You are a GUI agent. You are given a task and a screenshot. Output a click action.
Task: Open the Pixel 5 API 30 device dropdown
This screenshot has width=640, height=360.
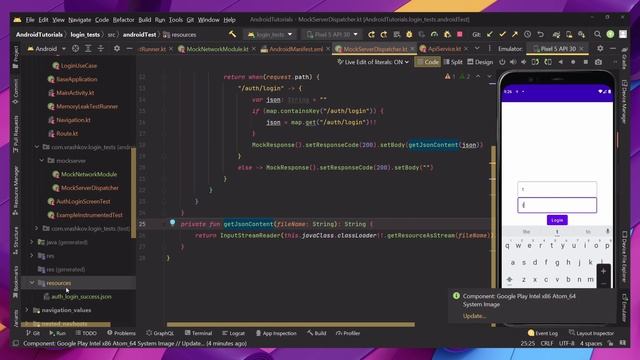click(x=332, y=35)
